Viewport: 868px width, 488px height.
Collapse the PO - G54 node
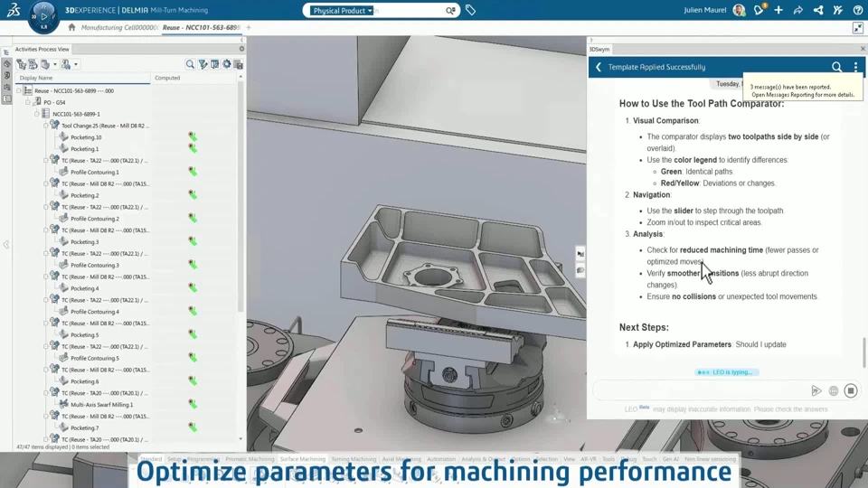tap(28, 102)
